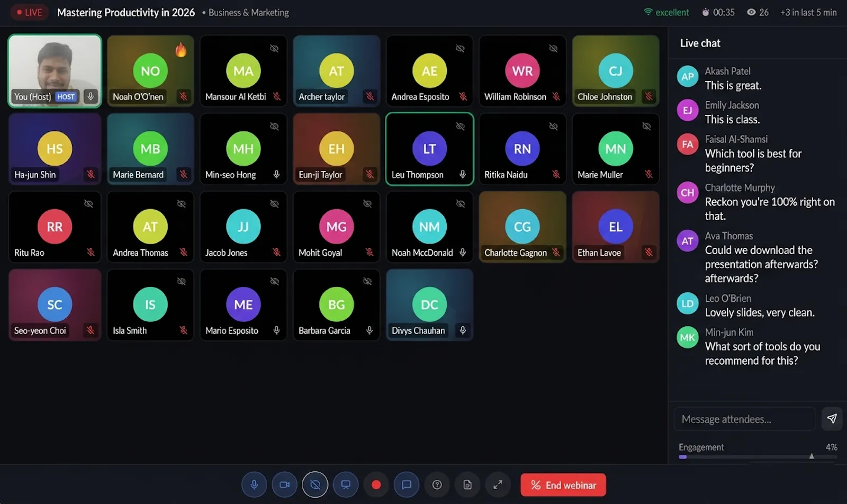Click camera-off icon on Min-seo Hong's tile
847x504 pixels.
tap(274, 126)
